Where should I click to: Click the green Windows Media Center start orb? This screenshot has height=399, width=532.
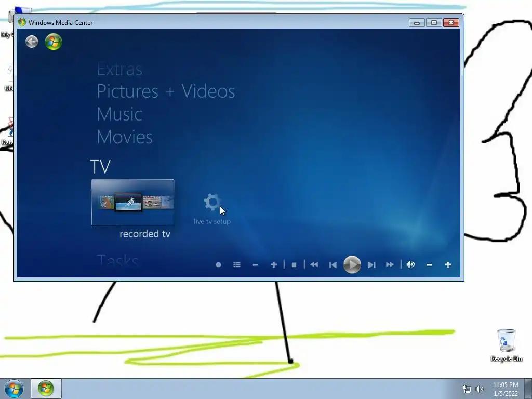[x=54, y=42]
